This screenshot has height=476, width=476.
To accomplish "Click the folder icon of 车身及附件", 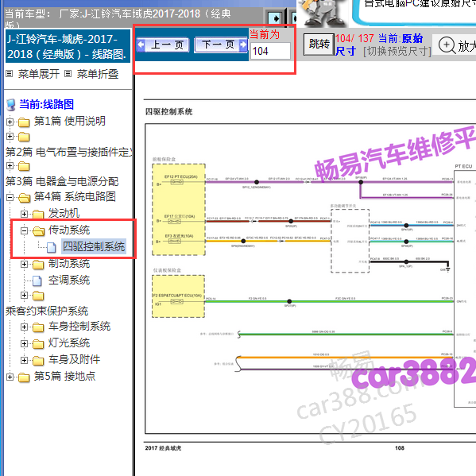I will [38, 361].
